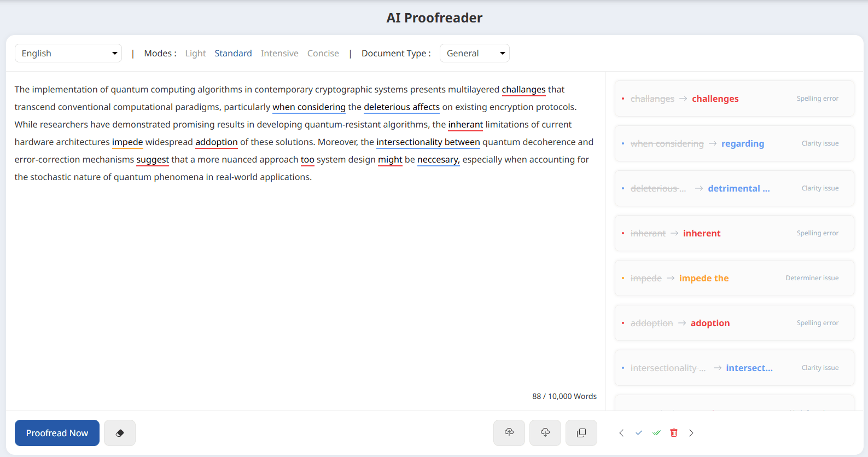Click the copy text icon
868x457 pixels.
click(x=581, y=433)
